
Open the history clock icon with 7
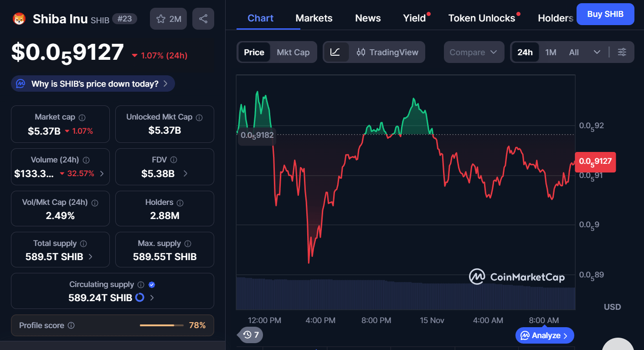point(251,335)
